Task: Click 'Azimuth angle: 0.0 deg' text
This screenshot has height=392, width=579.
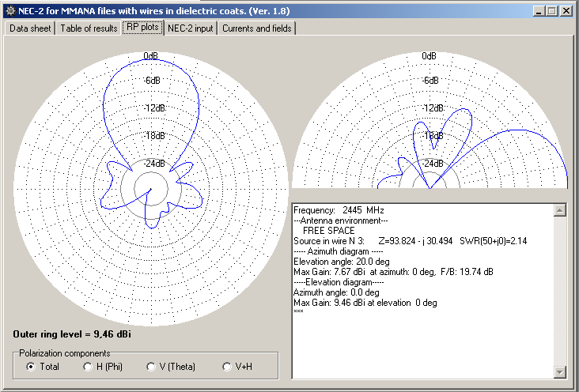Action: click(x=336, y=292)
